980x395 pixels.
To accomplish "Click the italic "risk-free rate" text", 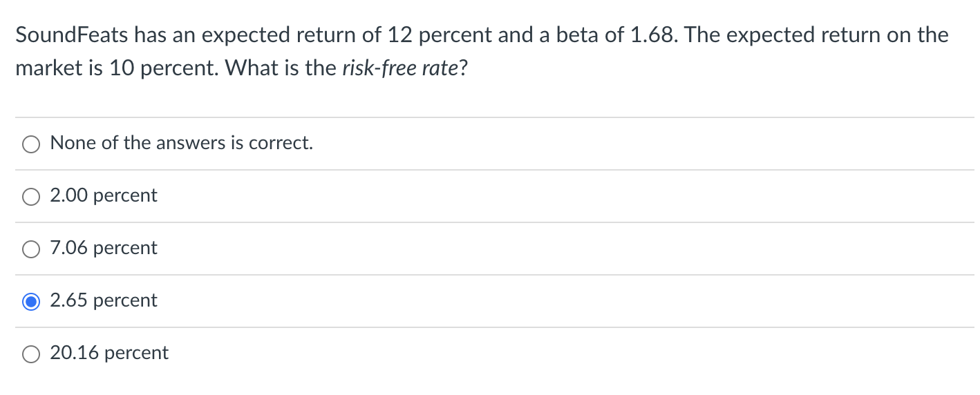I will [x=399, y=70].
